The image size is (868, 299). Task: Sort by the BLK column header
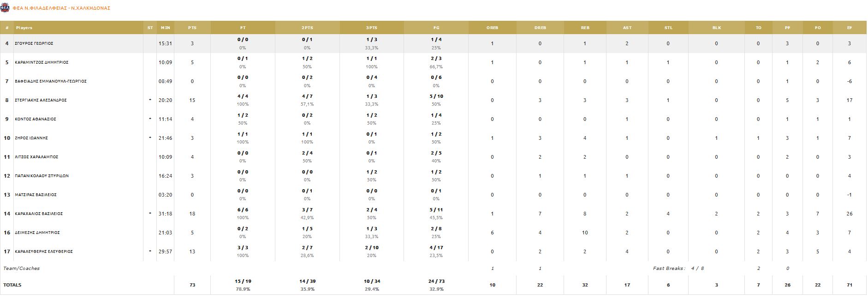(x=716, y=28)
